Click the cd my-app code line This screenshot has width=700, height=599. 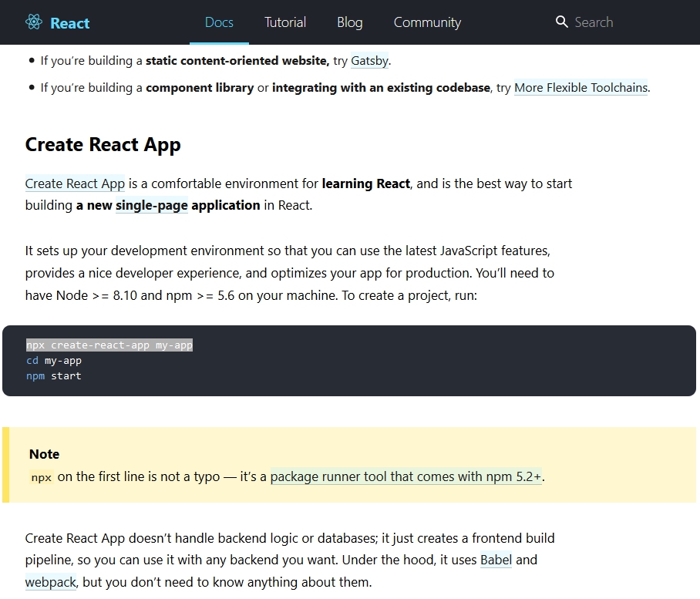coord(53,361)
